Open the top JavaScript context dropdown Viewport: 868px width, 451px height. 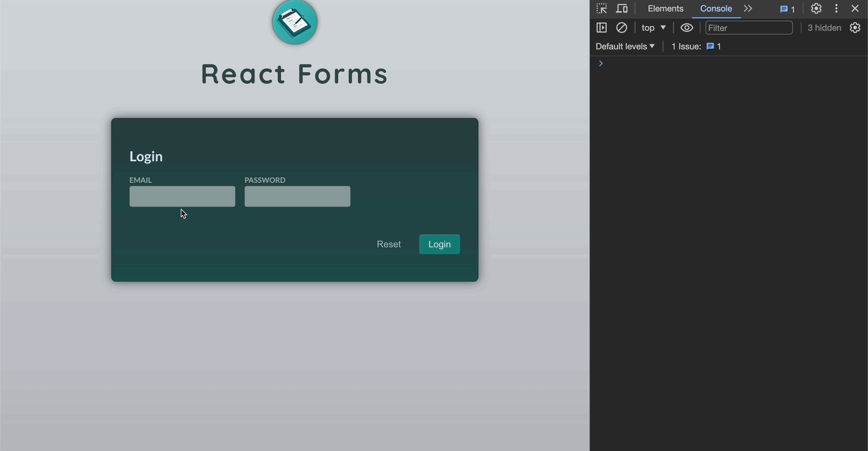pyautogui.click(x=653, y=28)
